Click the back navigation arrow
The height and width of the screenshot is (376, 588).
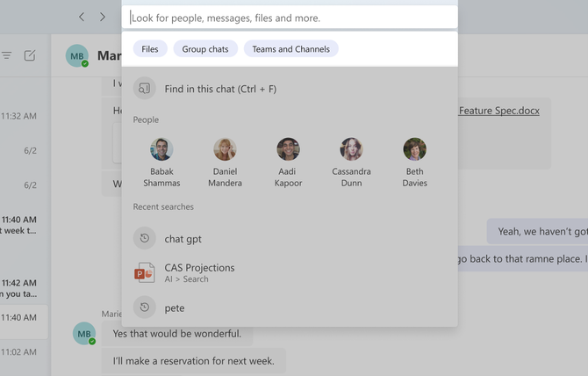[82, 17]
